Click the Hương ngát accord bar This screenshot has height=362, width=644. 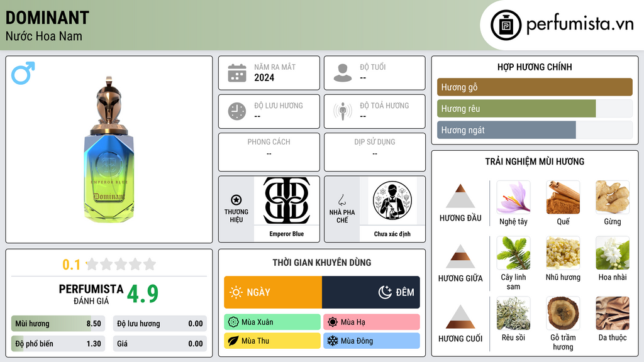click(x=535, y=129)
